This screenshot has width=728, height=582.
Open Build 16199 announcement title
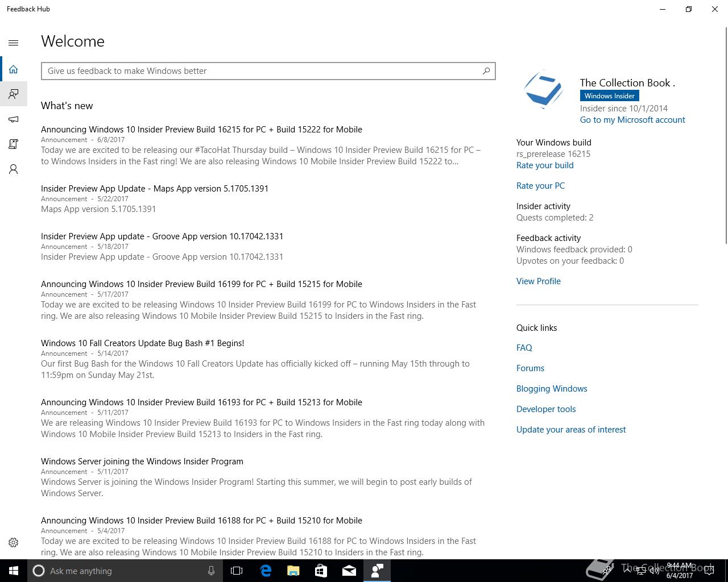[201, 284]
